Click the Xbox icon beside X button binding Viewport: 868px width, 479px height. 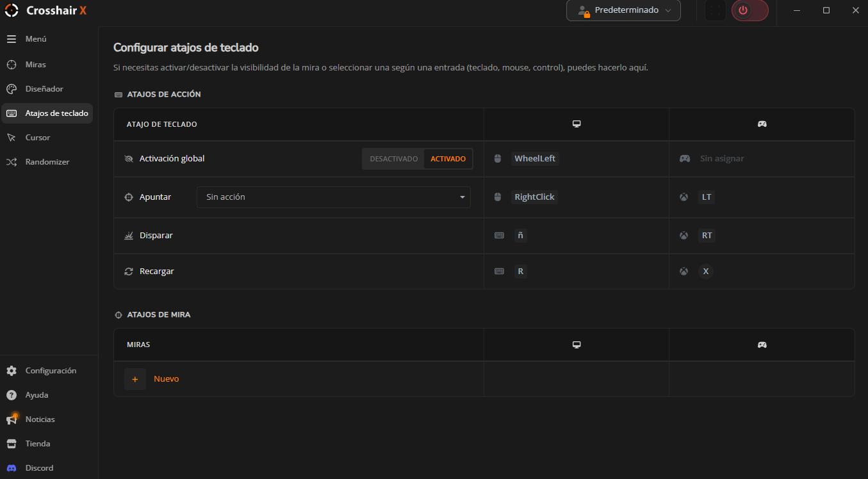[x=684, y=272]
